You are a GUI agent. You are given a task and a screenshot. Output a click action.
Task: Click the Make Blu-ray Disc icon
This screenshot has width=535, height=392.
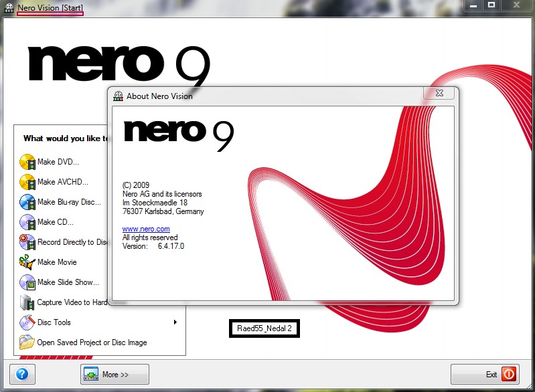(x=27, y=202)
